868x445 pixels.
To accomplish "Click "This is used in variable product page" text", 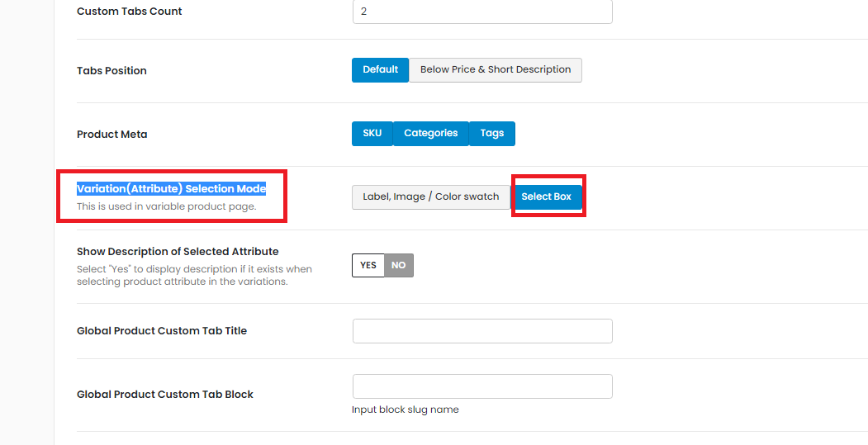I will coord(166,206).
